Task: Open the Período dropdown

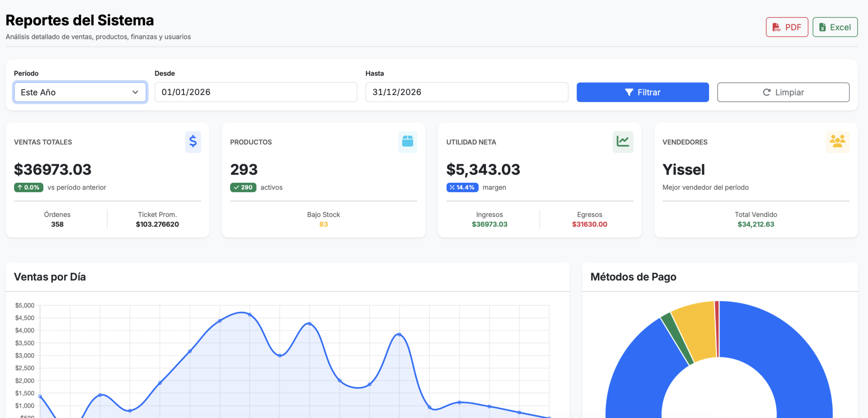Action: (80, 92)
